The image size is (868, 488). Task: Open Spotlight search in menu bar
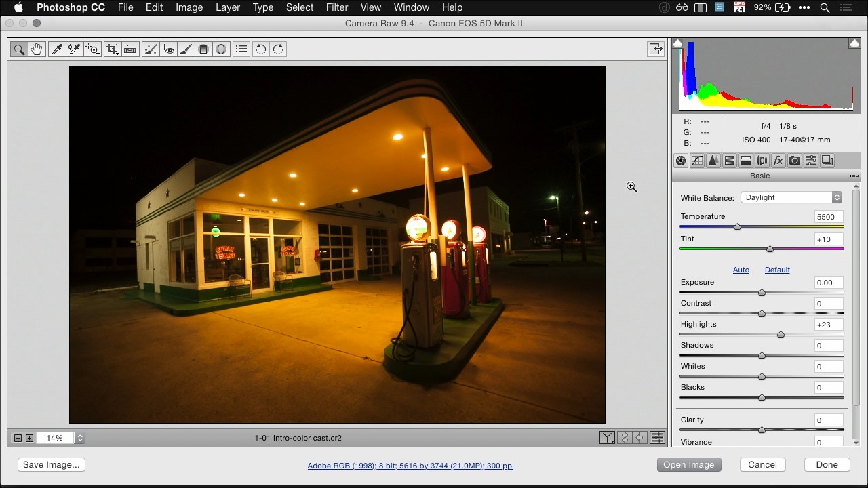[x=825, y=7]
